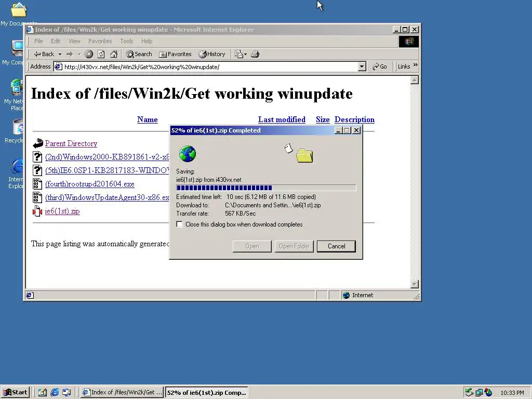Click the download progress bar
532x399 pixels.
click(266, 188)
